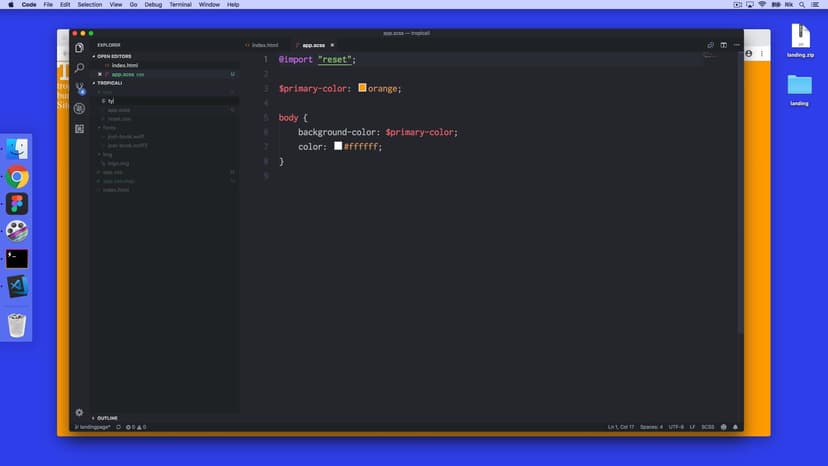Open the Source Control view

[x=79, y=88]
